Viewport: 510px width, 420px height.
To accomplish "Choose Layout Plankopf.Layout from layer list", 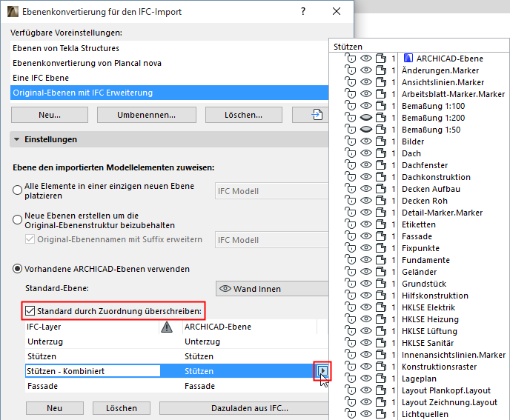I will [446, 390].
